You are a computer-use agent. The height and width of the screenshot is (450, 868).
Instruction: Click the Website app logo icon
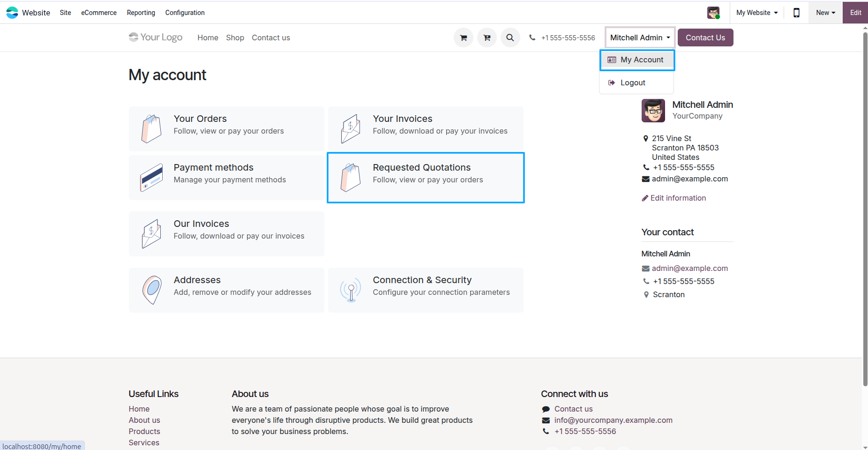tap(12, 12)
